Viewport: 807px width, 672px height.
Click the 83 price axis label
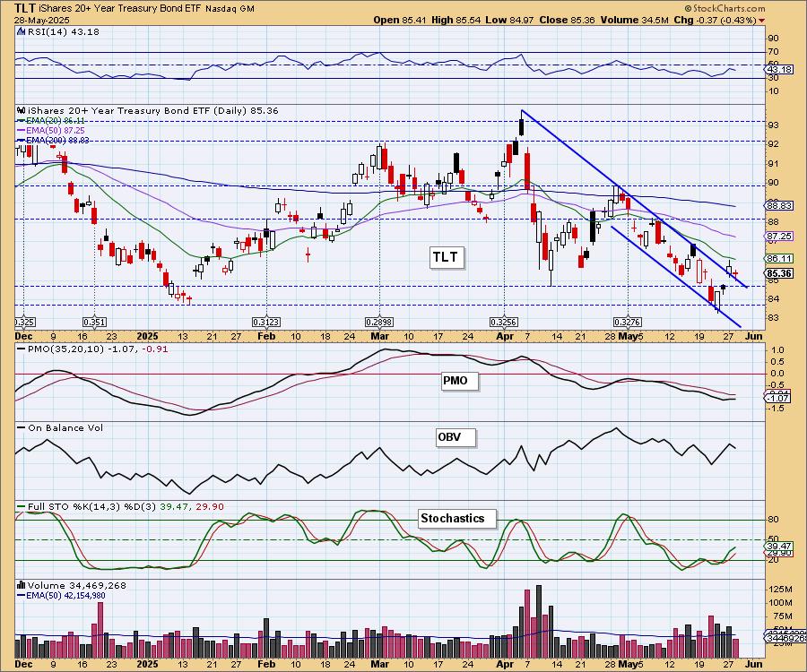click(x=773, y=318)
